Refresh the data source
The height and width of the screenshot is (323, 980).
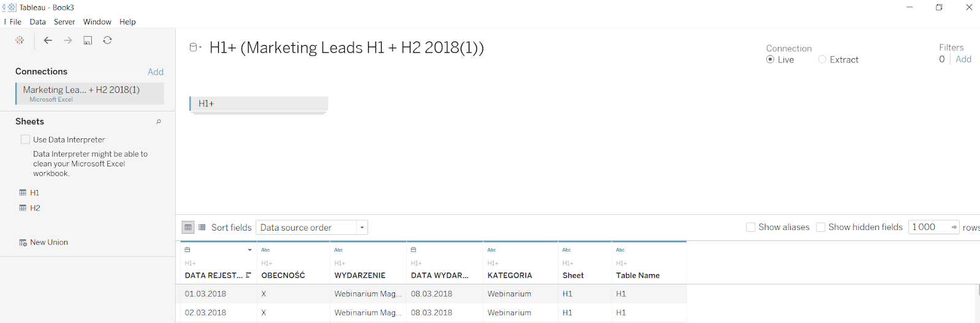tap(107, 40)
